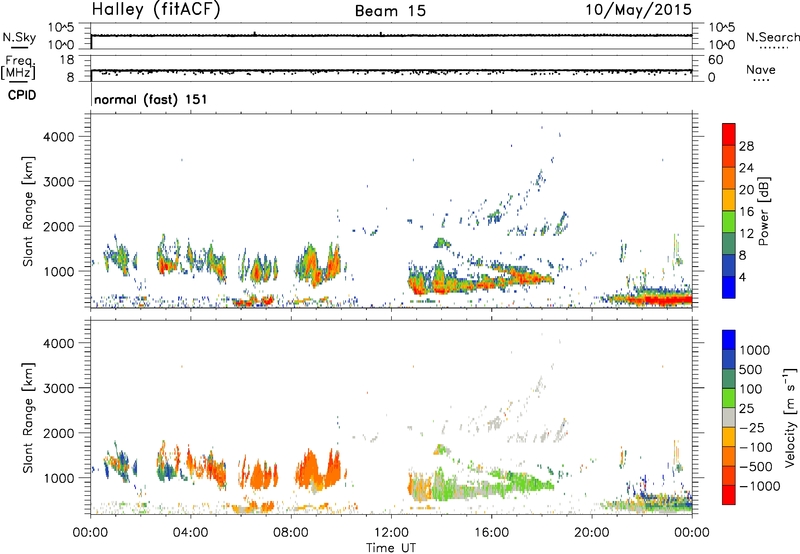This screenshot has height=554, width=800.
Task: Click the '20:00' time axis label
Action: click(x=592, y=533)
